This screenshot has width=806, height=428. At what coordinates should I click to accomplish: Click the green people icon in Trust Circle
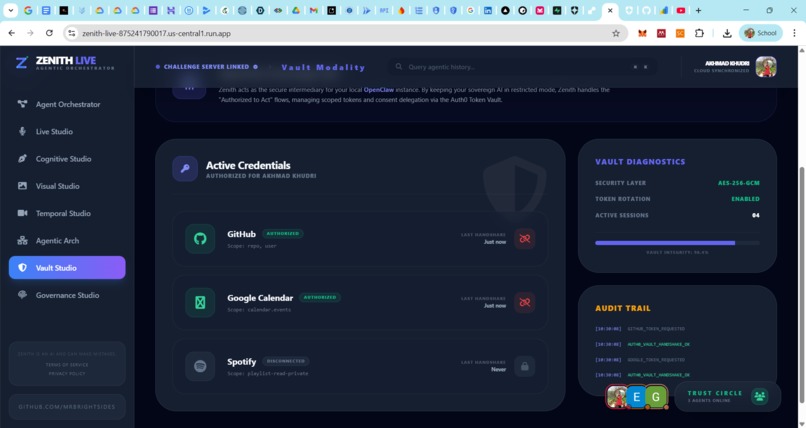pyautogui.click(x=759, y=396)
